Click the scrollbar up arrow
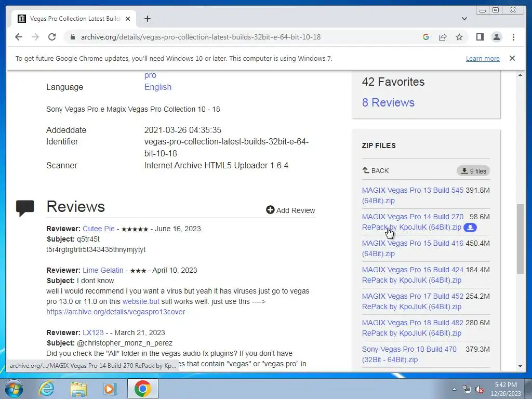 520,75
